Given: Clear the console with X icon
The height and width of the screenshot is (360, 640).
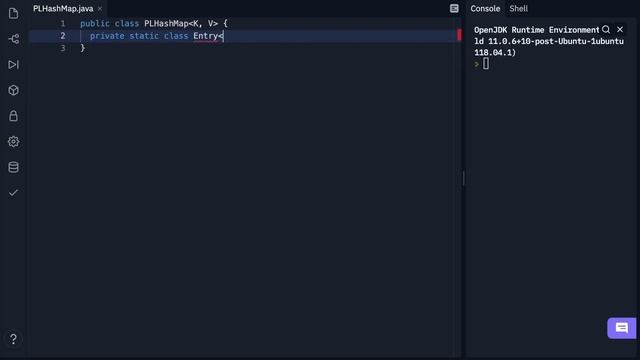Looking at the screenshot, I should coord(620,29).
